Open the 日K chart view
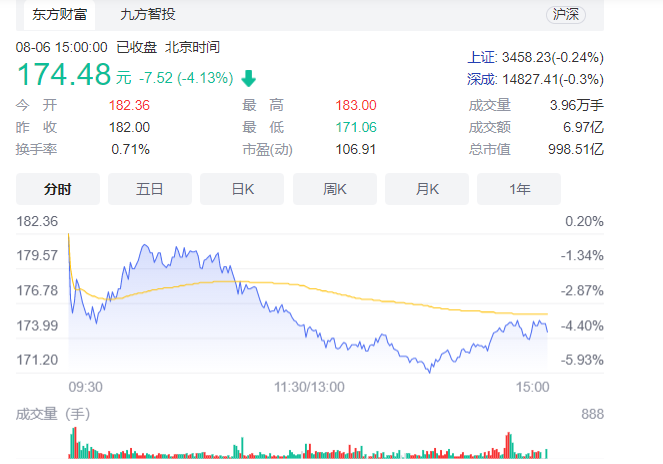The width and height of the screenshot is (663, 464). point(242,189)
